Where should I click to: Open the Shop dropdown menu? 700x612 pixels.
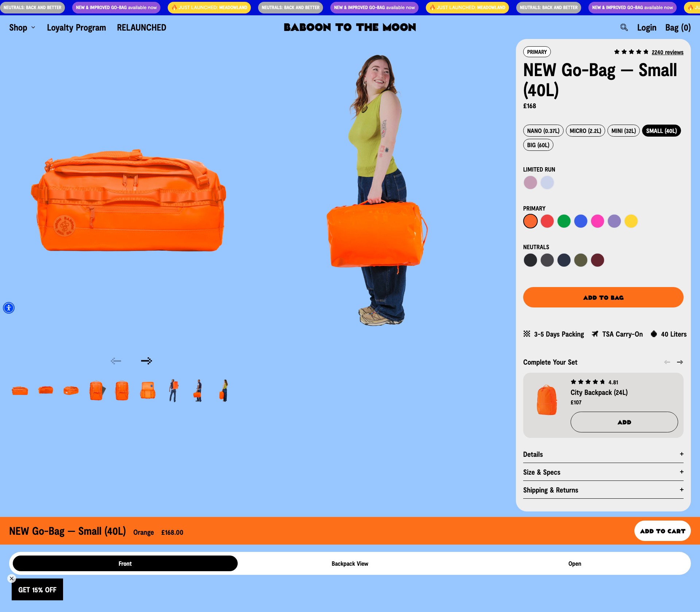(22, 28)
